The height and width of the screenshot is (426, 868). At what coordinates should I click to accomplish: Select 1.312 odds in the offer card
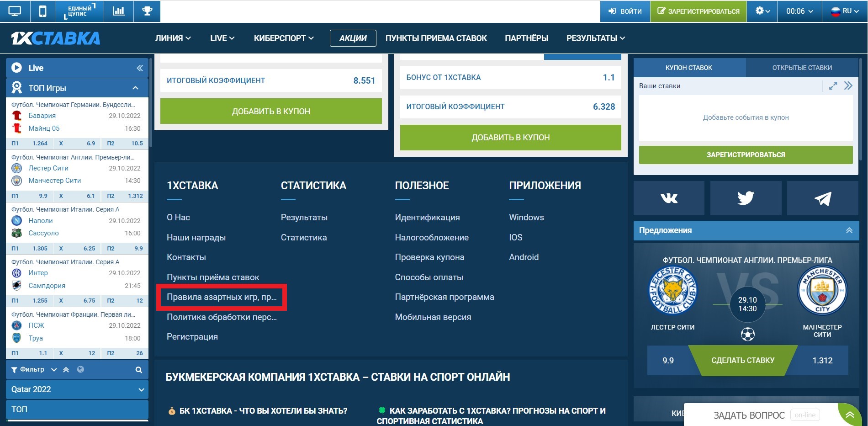click(x=822, y=361)
